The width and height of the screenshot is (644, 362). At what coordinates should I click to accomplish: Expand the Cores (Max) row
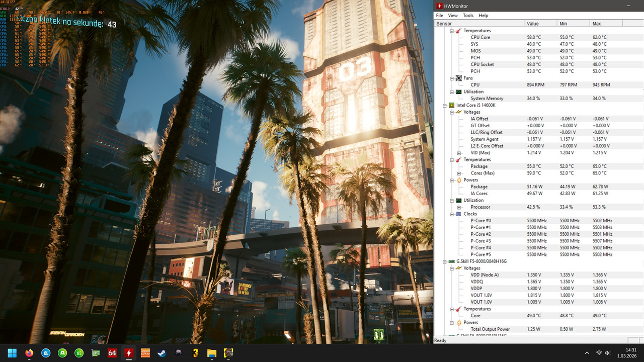pos(459,173)
